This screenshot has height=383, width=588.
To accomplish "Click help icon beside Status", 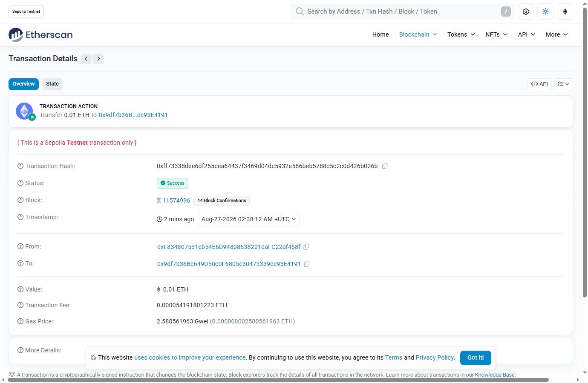I will point(20,183).
